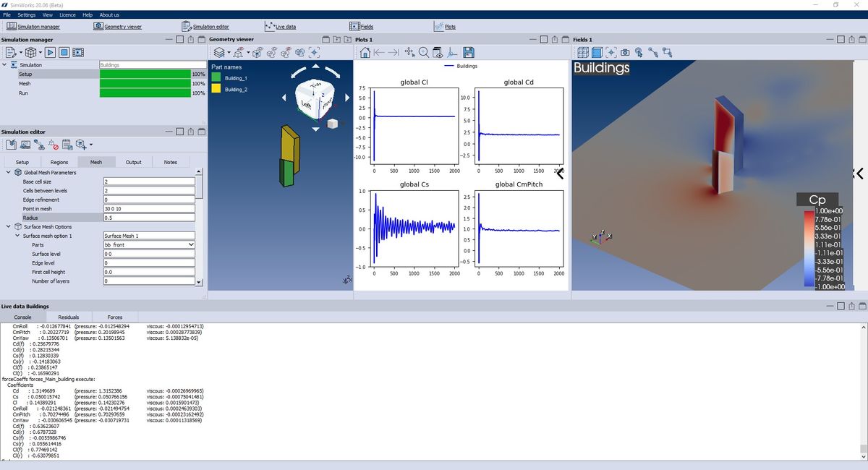Collapse the Global Mesh Parameters section

[x=9, y=173]
